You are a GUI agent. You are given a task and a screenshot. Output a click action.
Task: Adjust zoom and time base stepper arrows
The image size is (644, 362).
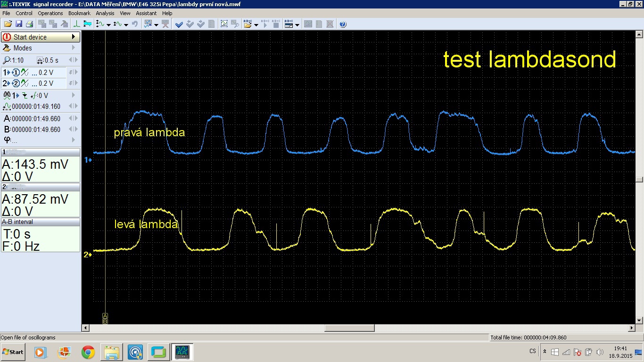click(73, 60)
